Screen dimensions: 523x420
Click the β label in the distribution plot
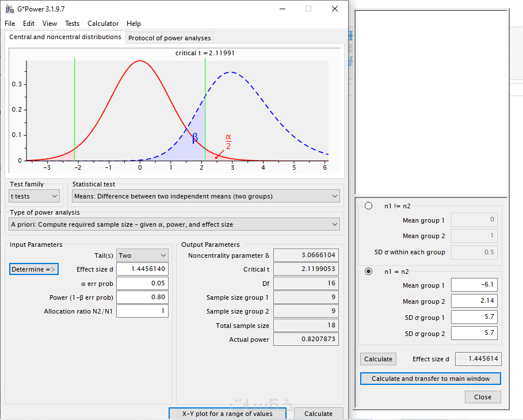pos(195,138)
